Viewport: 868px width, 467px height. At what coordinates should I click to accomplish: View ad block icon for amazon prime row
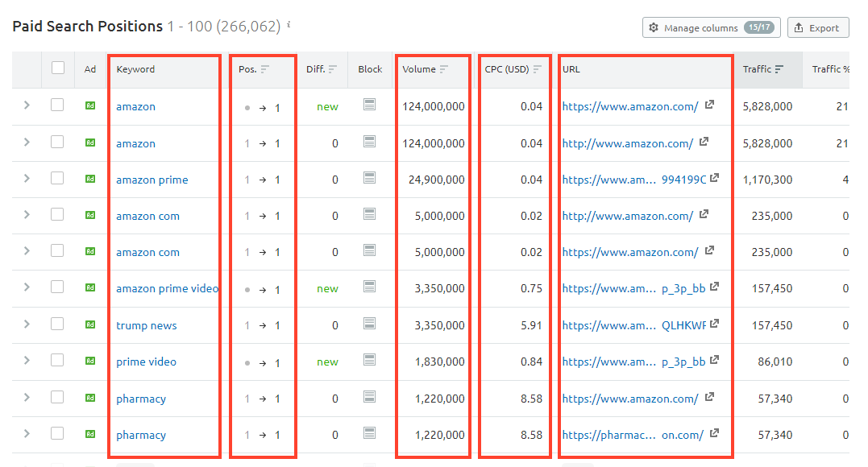pos(370,178)
